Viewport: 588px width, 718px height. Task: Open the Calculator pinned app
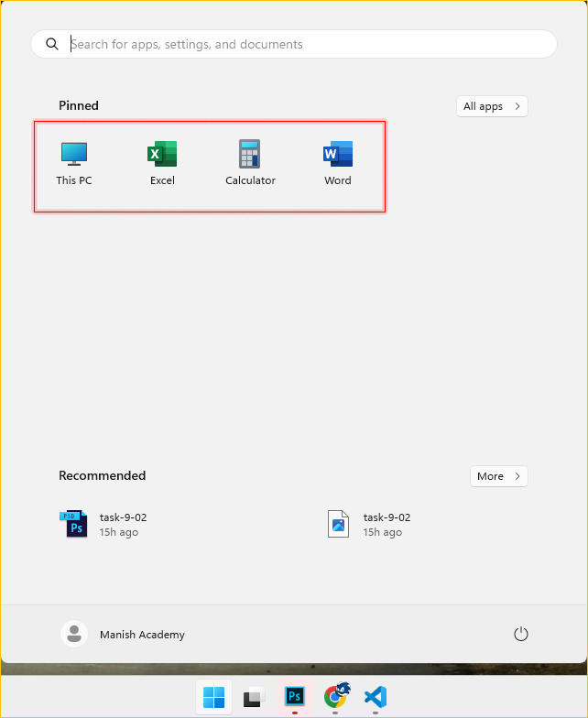pyautogui.click(x=250, y=163)
